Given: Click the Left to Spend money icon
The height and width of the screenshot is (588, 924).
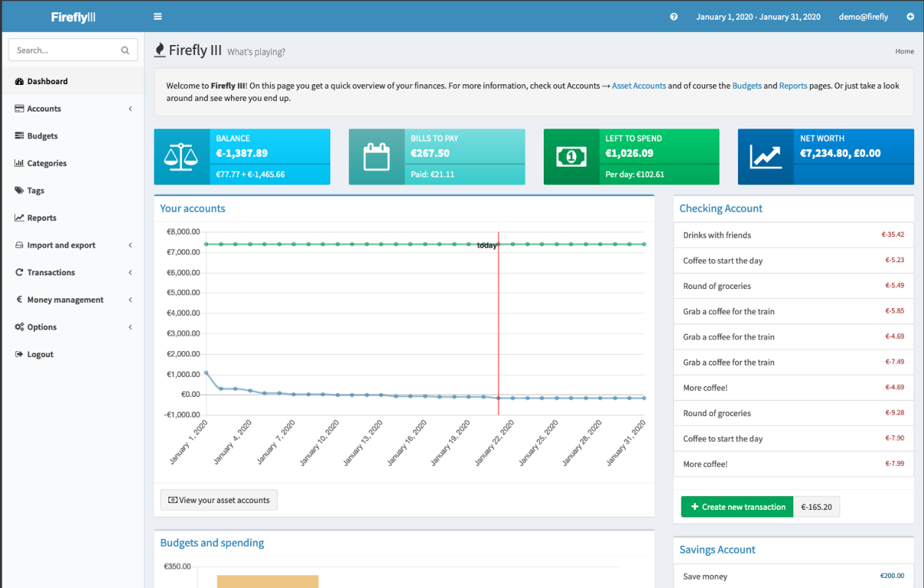Looking at the screenshot, I should 571,157.
